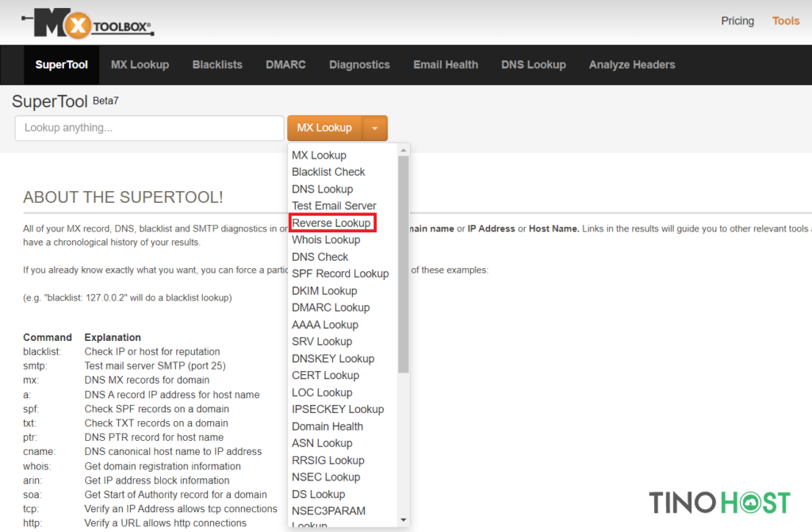Click the dropdown list scrollbar thumb
812x532 pixels.
click(404, 264)
